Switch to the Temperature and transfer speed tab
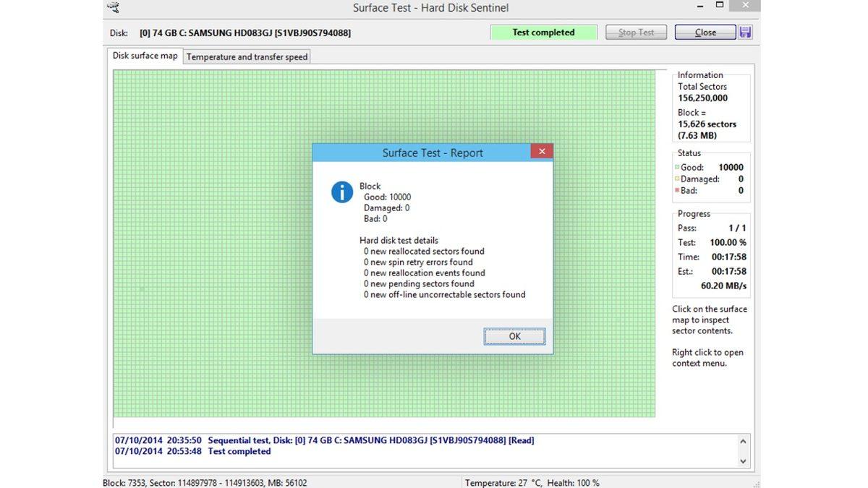Screen dimensions: 868x488 (246, 56)
